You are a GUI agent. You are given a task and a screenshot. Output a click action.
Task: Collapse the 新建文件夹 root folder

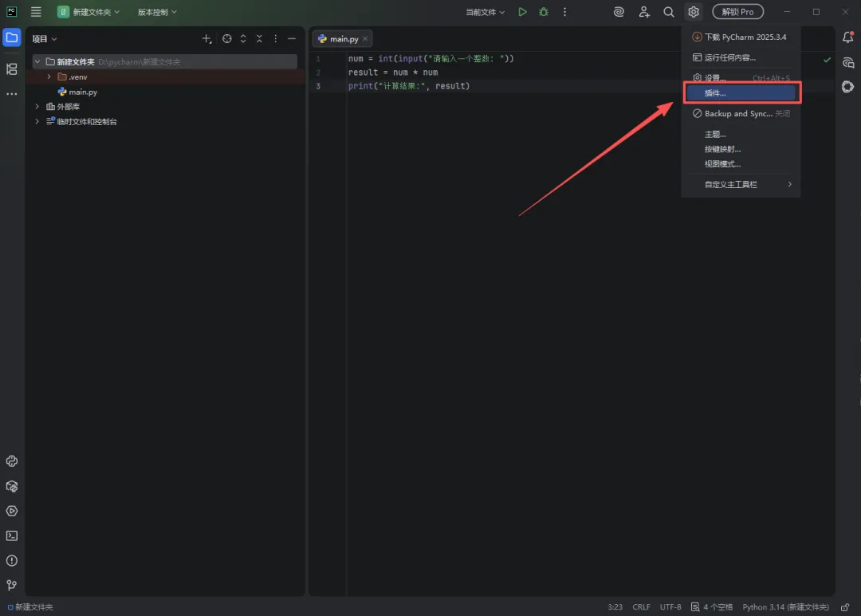pos(37,61)
